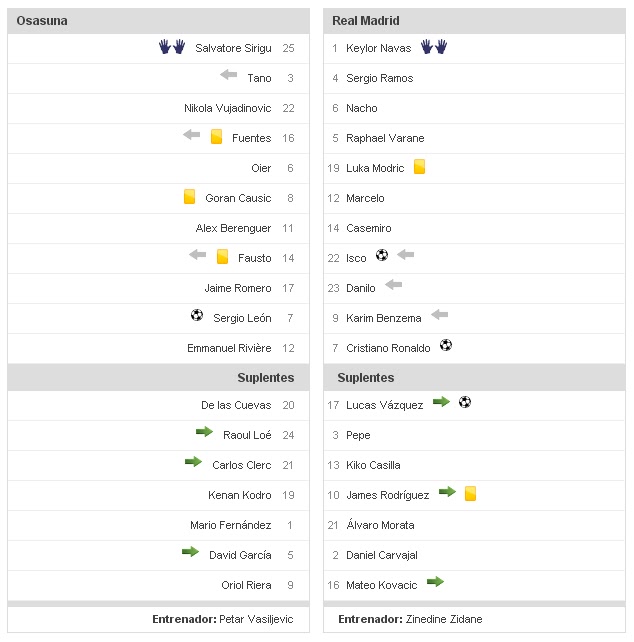Click the yellow card next to Fuentes
This screenshot has width=634, height=642.
pyautogui.click(x=216, y=137)
